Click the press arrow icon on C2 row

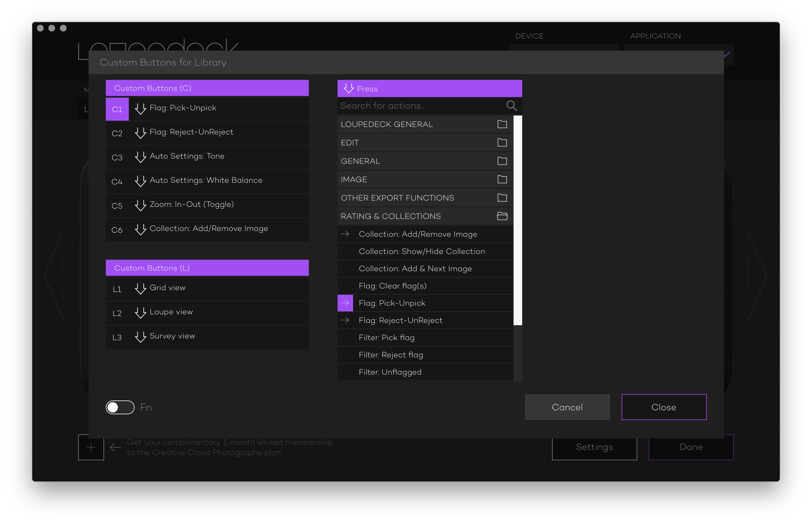coord(140,133)
